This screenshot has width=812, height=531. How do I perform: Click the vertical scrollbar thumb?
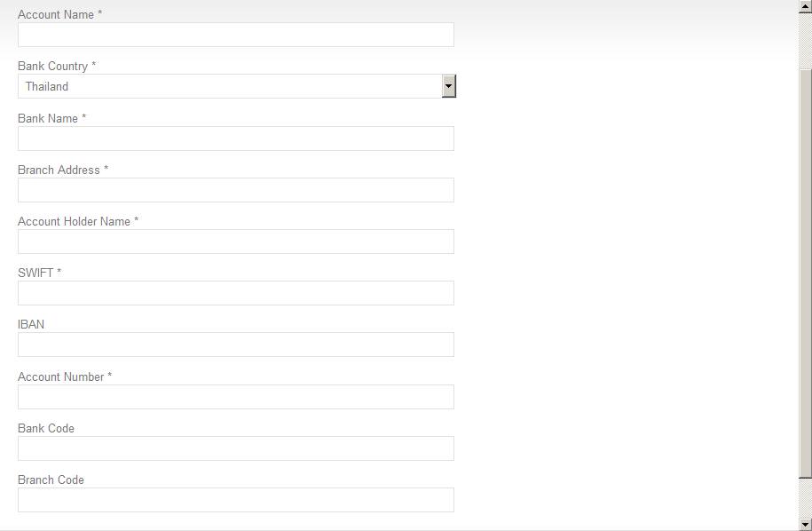805,266
